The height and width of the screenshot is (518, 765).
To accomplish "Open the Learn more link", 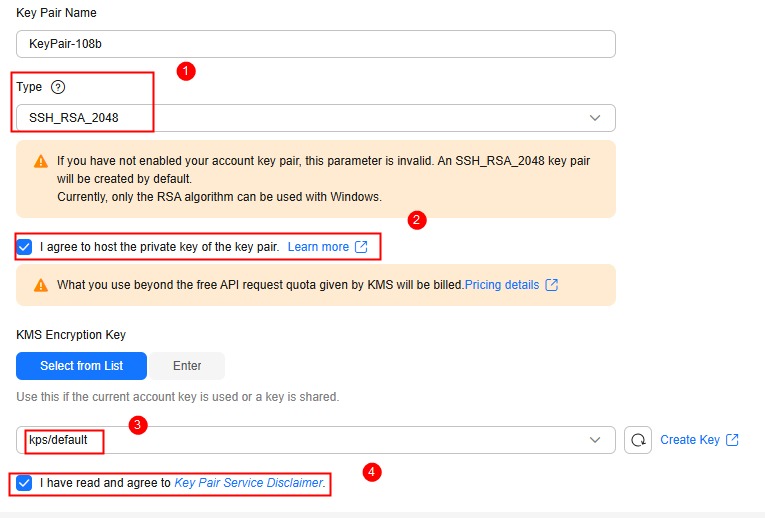I will click(318, 247).
